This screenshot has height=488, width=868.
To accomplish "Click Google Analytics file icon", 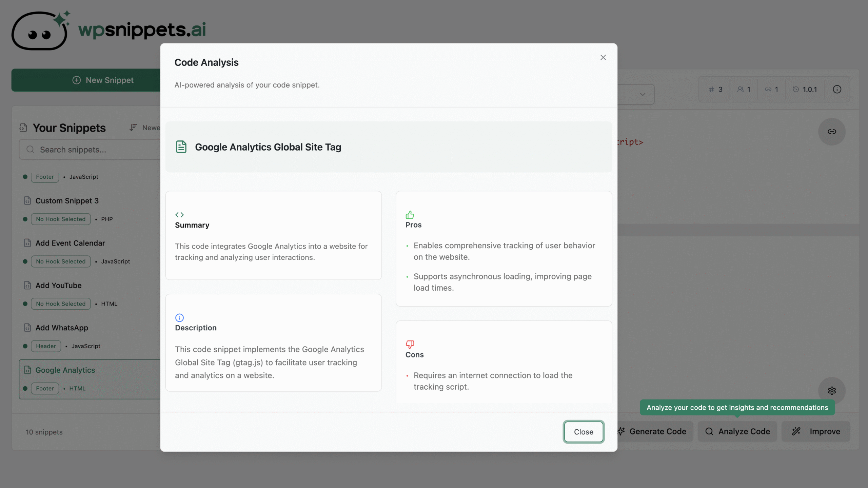I will coord(27,370).
